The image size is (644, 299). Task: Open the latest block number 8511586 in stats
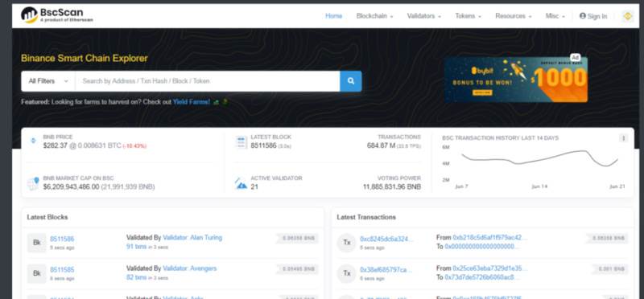(263, 145)
